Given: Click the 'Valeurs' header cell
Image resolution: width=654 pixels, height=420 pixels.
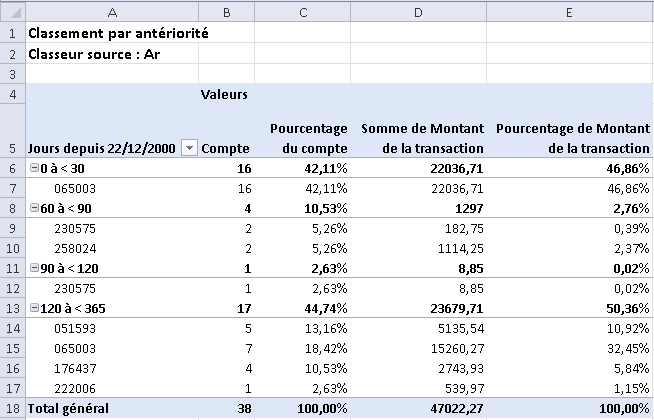Looking at the screenshot, I should click(x=225, y=95).
